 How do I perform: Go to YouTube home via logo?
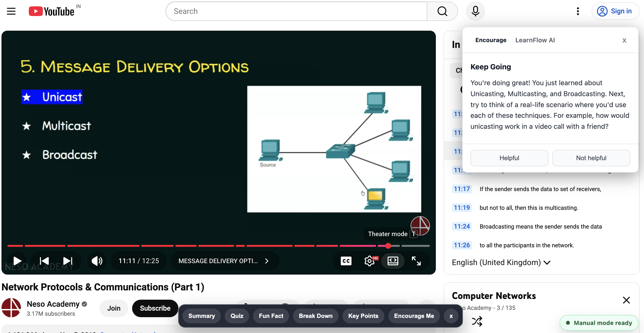[51, 11]
